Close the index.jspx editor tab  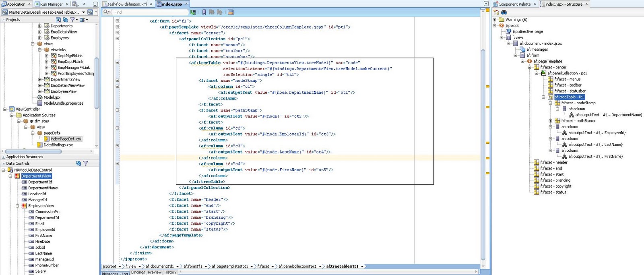[x=186, y=4]
